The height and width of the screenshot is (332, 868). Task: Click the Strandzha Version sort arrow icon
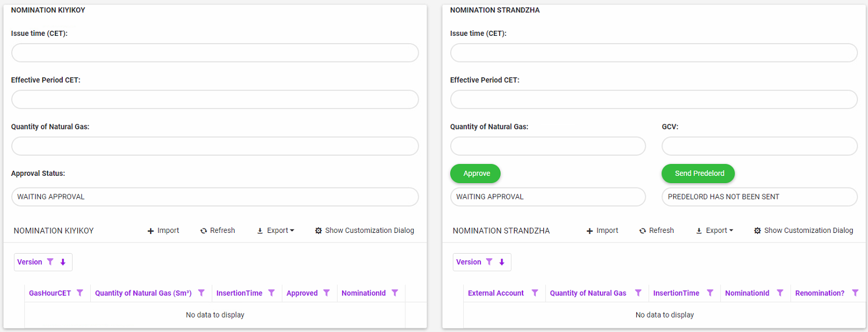(x=502, y=262)
